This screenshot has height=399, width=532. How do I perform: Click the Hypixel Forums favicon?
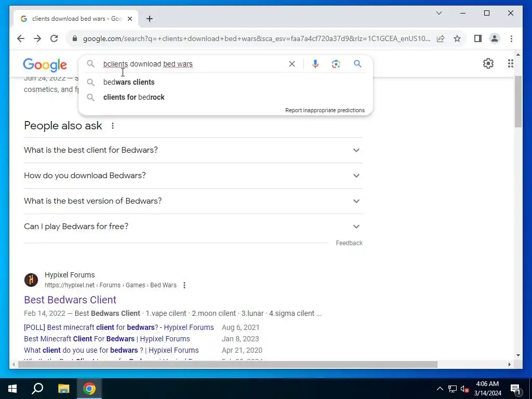pyautogui.click(x=31, y=280)
